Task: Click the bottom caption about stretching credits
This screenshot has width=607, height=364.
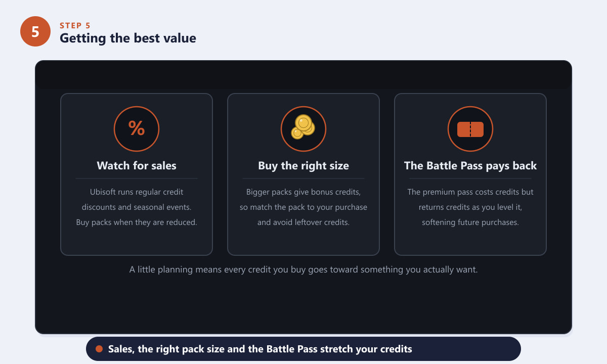Action: click(x=260, y=349)
